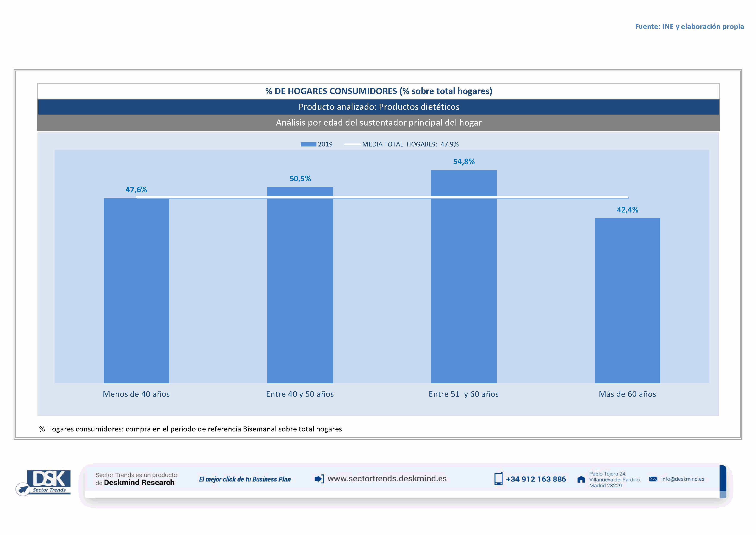Select the Entre 40 y 50 años bar
The height and width of the screenshot is (535, 756).
point(300,285)
